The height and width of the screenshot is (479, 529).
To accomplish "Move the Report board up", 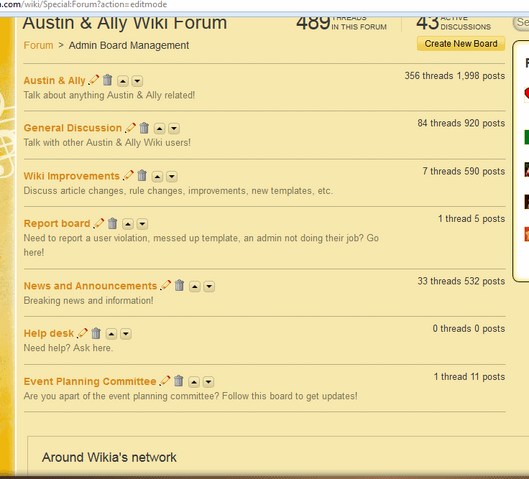I will coord(128,224).
